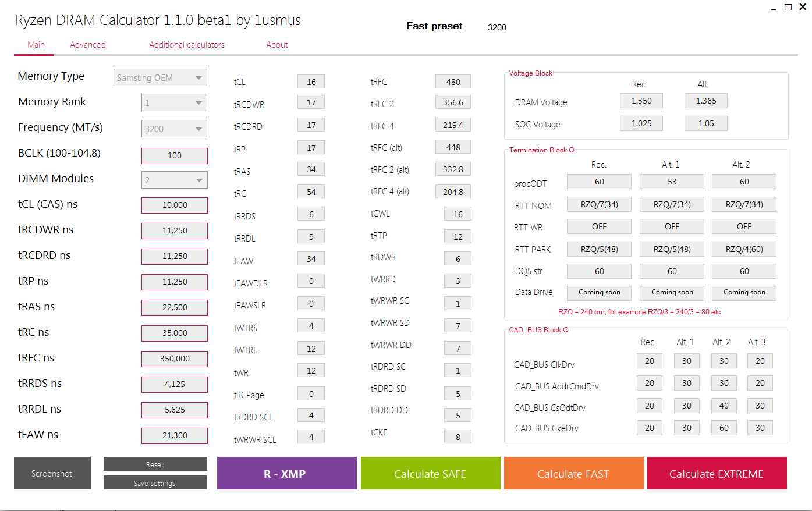The image size is (812, 511).
Task: Click the procODT Alt. 1 value 53
Action: coord(672,182)
